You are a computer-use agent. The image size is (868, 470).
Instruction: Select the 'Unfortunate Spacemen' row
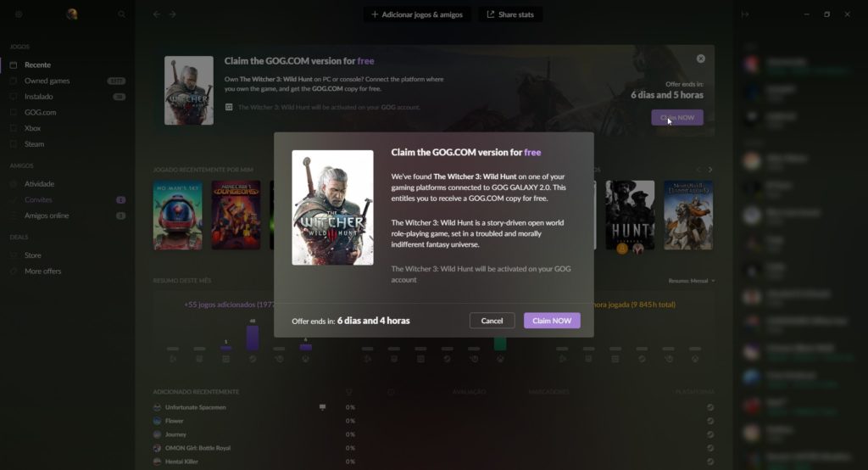pos(434,407)
